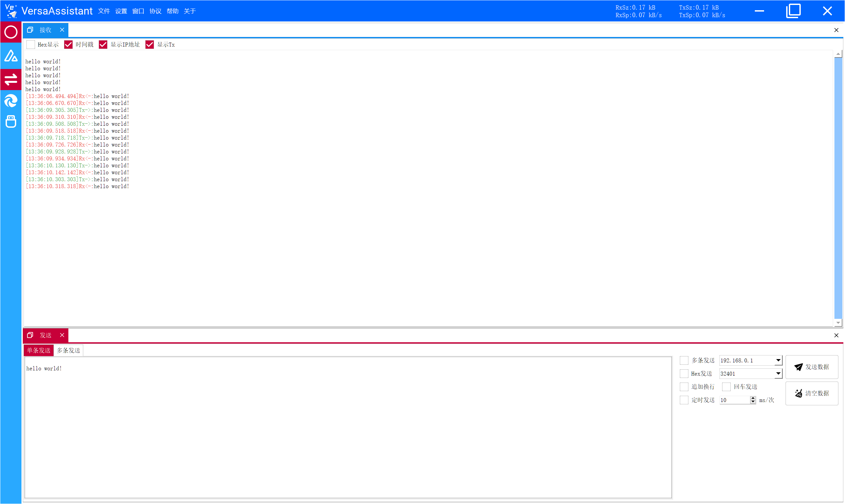
Task: Close the 发送 tab
Action: [x=62, y=335]
